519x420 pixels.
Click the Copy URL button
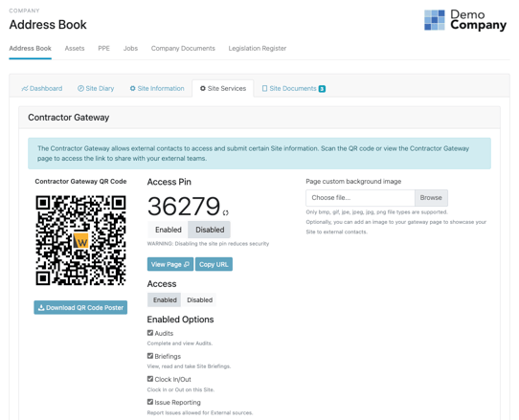click(x=214, y=264)
